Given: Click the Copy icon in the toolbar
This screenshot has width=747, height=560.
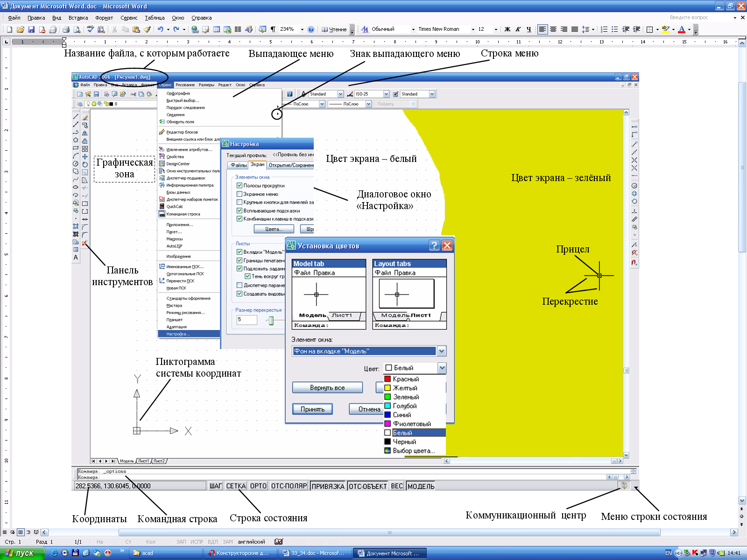Looking at the screenshot, I should (125, 29).
